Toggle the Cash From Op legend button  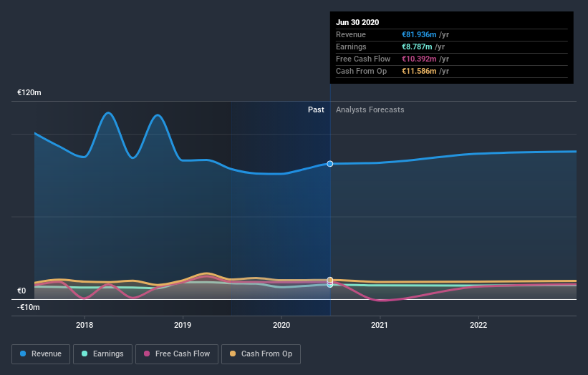(x=261, y=354)
